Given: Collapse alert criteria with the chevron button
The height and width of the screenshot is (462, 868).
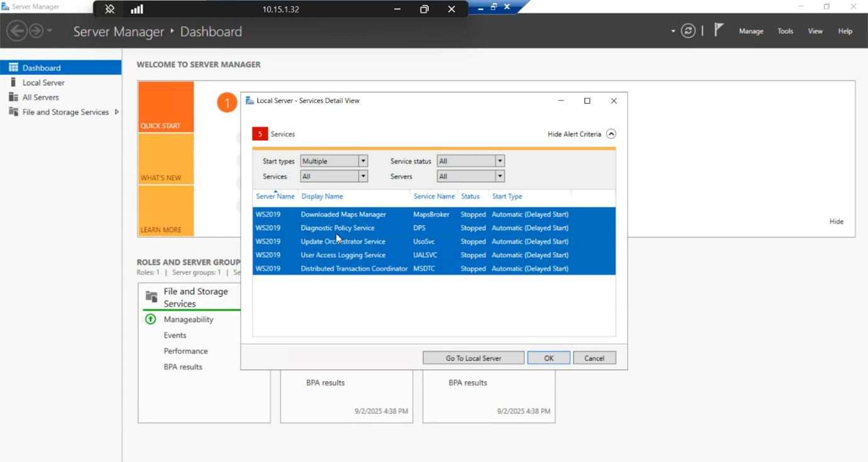Looking at the screenshot, I should [x=611, y=134].
